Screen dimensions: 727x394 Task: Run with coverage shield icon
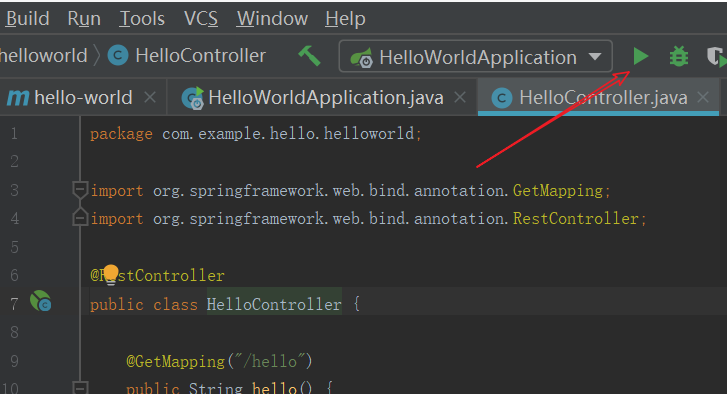pos(716,57)
